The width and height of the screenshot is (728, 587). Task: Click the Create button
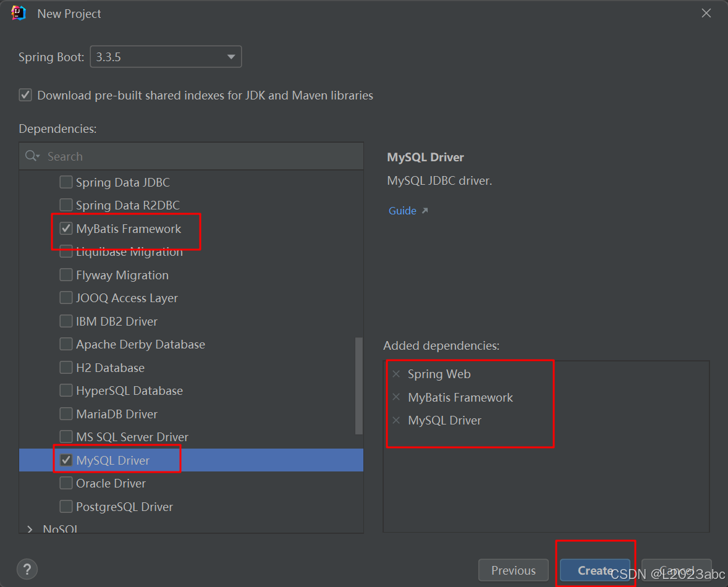(595, 570)
